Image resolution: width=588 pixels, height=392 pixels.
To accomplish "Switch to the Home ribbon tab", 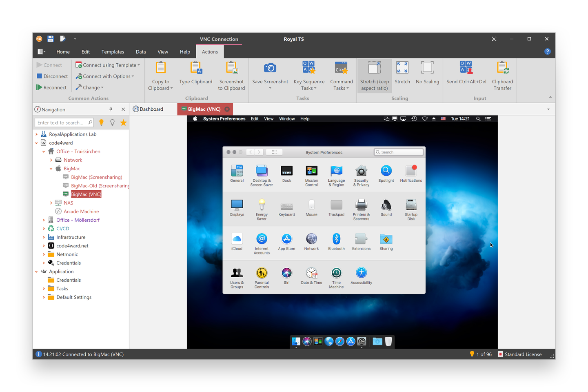I will pos(63,51).
